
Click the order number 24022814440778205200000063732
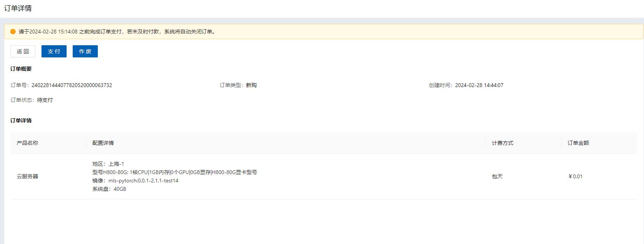72,85
